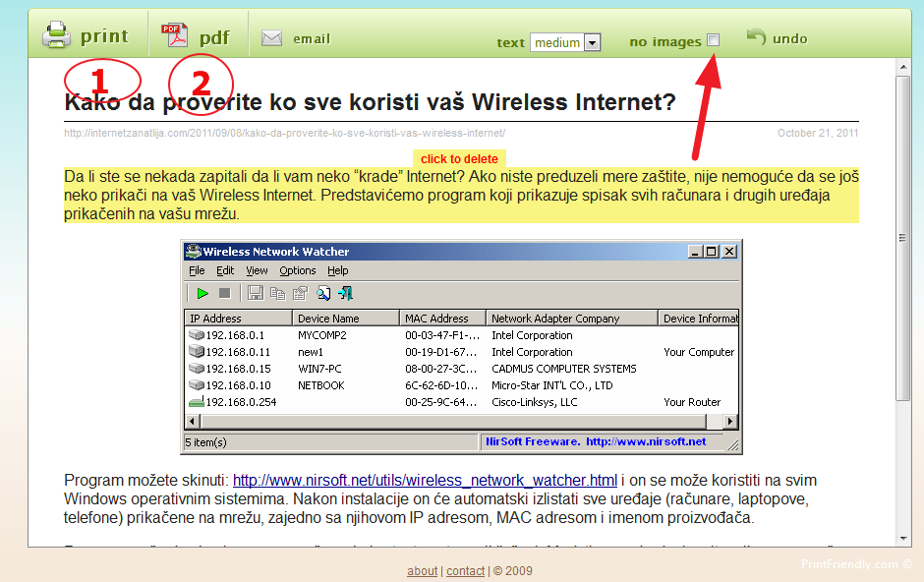The image size is (924, 582).
Task: Click the contact link in footer
Action: [465, 570]
